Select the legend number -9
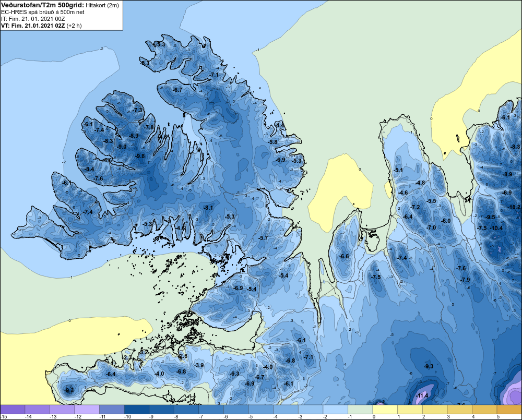 tap(152, 417)
